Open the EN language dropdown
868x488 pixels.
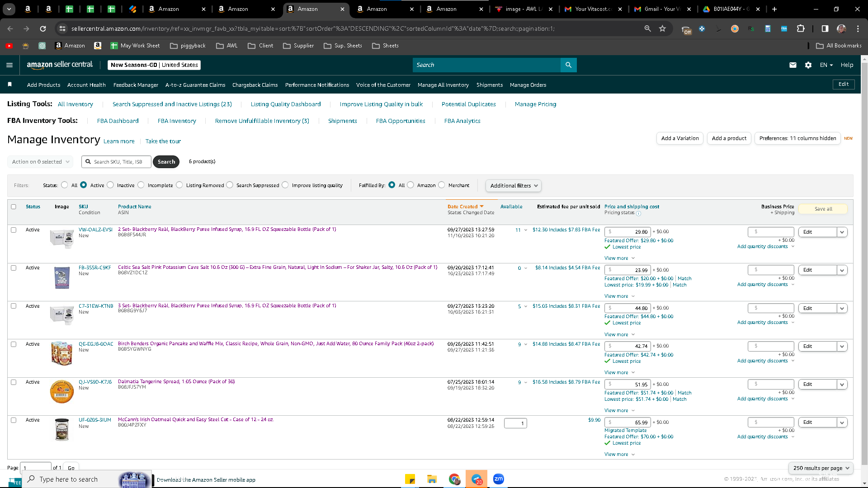coord(826,65)
